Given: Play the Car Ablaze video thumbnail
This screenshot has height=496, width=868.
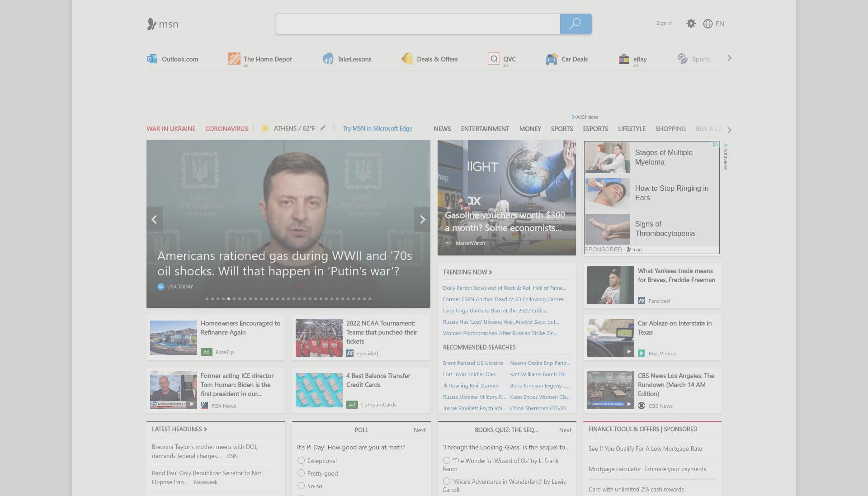Looking at the screenshot, I should 611,338.
